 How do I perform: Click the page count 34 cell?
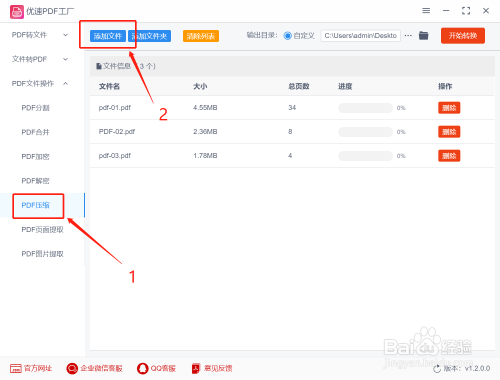click(292, 108)
